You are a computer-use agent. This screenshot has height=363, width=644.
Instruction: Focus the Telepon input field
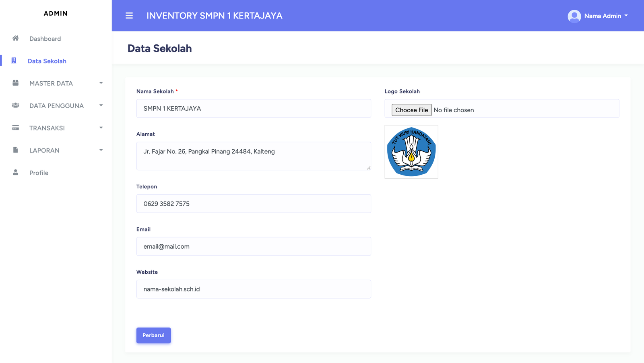click(x=254, y=204)
